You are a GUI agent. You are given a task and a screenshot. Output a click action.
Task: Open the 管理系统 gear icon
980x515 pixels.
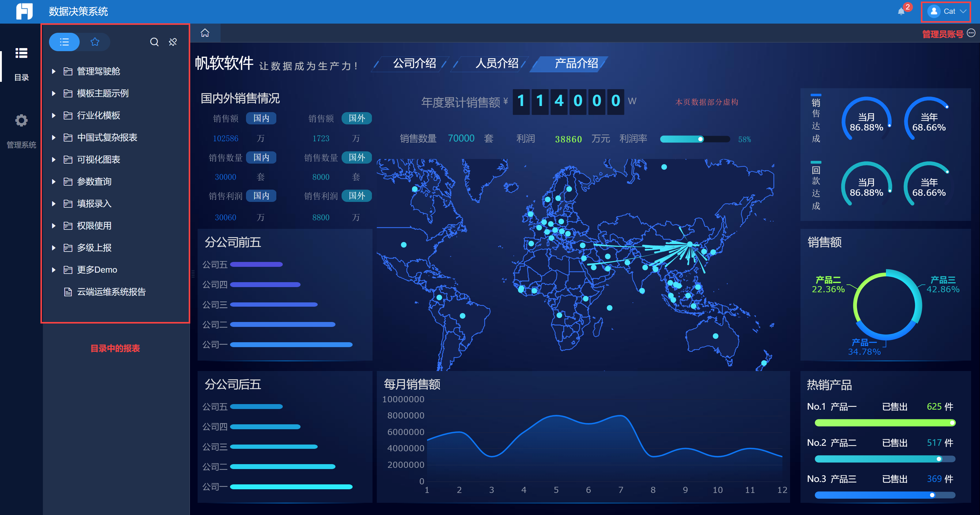(21, 121)
